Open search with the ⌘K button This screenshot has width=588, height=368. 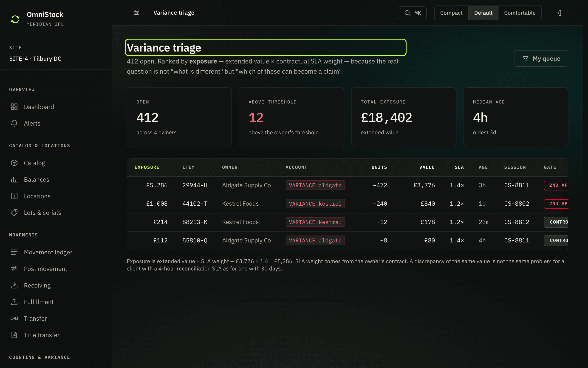click(x=412, y=13)
